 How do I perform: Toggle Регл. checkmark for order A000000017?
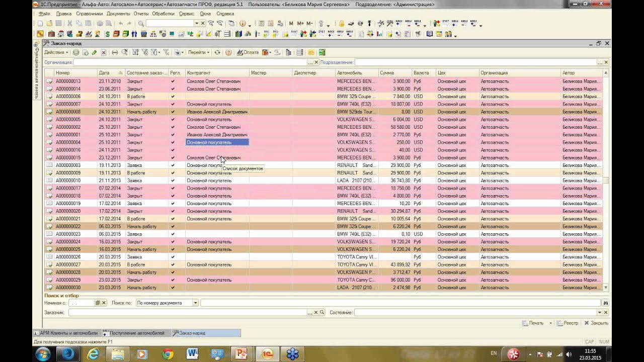173,188
